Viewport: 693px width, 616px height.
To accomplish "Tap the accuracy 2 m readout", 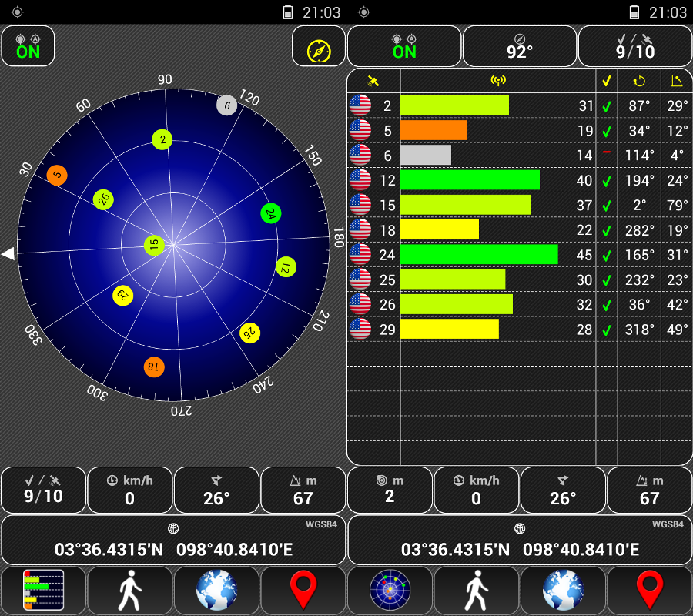I will (390, 490).
